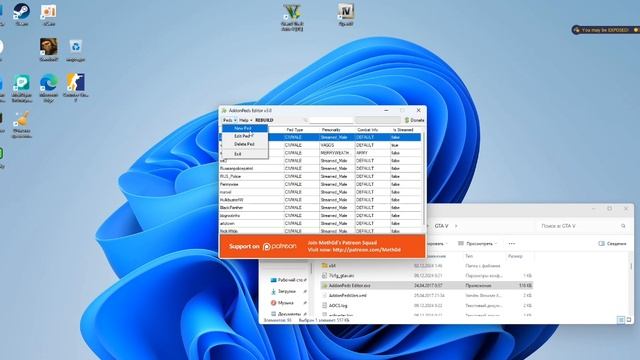Open Документы in Explorer sidebar
The width and height of the screenshot is (640, 360).
(x=288, y=314)
